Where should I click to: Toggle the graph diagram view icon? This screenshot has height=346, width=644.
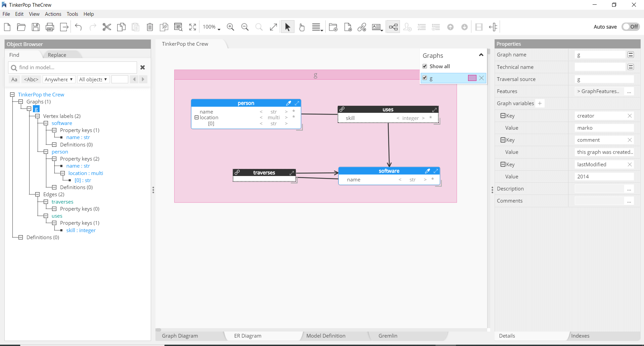coord(393,27)
